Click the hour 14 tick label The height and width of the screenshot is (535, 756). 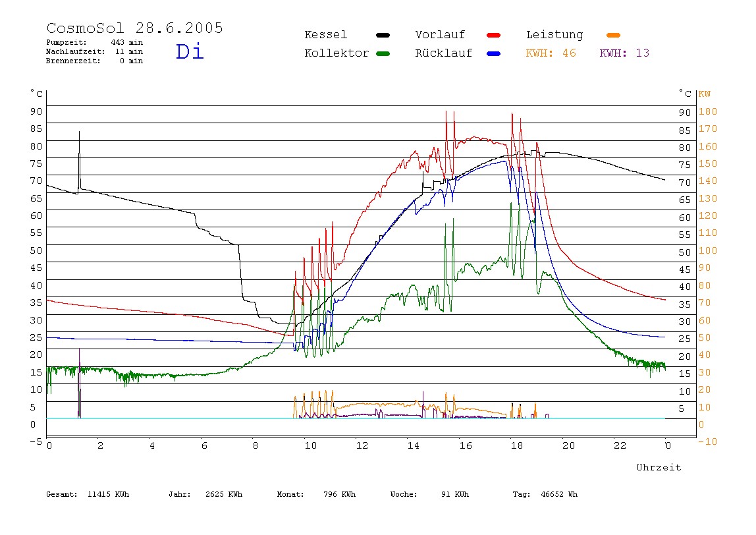(x=413, y=446)
